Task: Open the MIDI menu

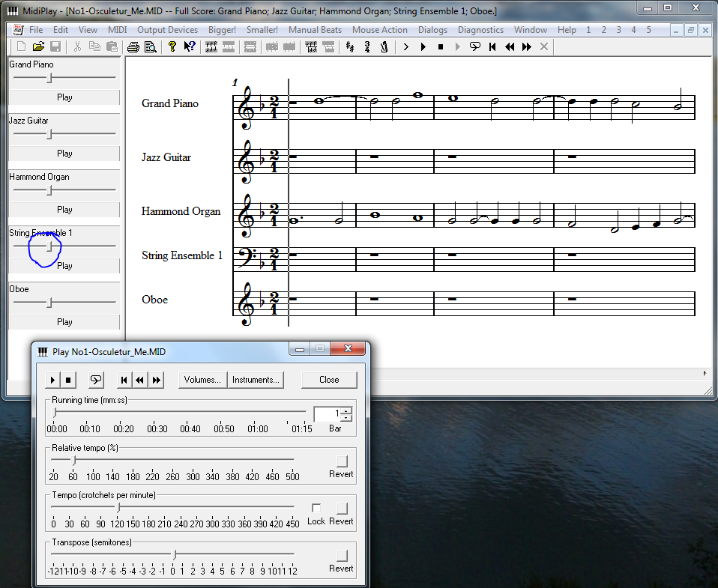Action: [117, 30]
